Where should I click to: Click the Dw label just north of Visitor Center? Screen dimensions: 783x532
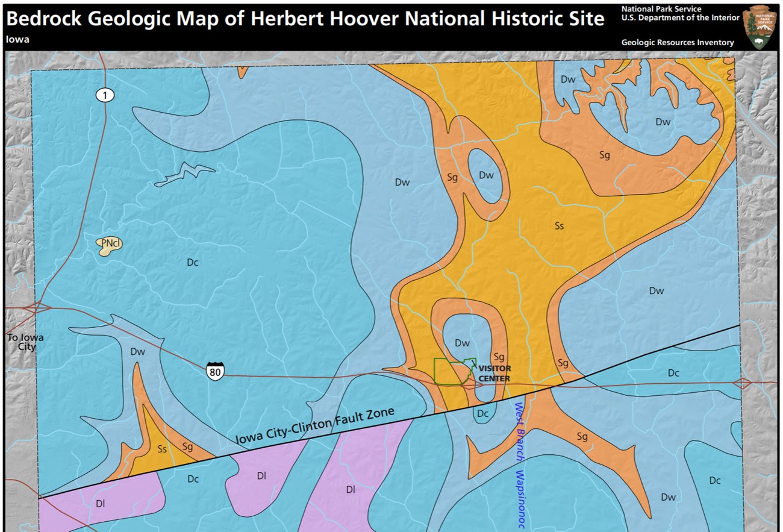[462, 343]
